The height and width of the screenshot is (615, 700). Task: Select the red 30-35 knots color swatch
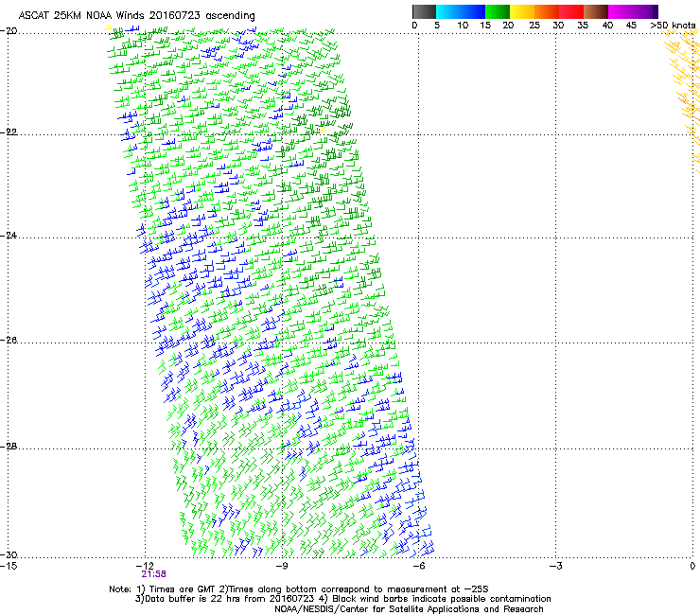click(571, 11)
